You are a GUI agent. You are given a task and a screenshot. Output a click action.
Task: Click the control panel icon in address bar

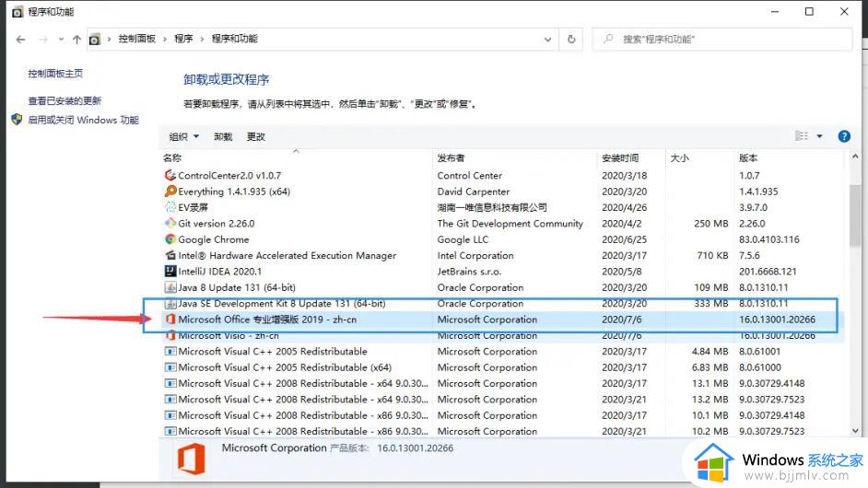(95, 40)
